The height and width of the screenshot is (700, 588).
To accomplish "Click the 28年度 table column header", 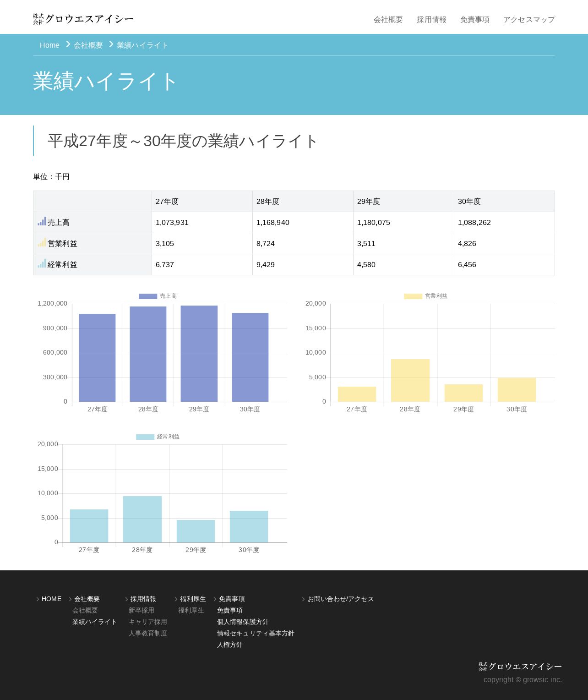I will click(303, 202).
